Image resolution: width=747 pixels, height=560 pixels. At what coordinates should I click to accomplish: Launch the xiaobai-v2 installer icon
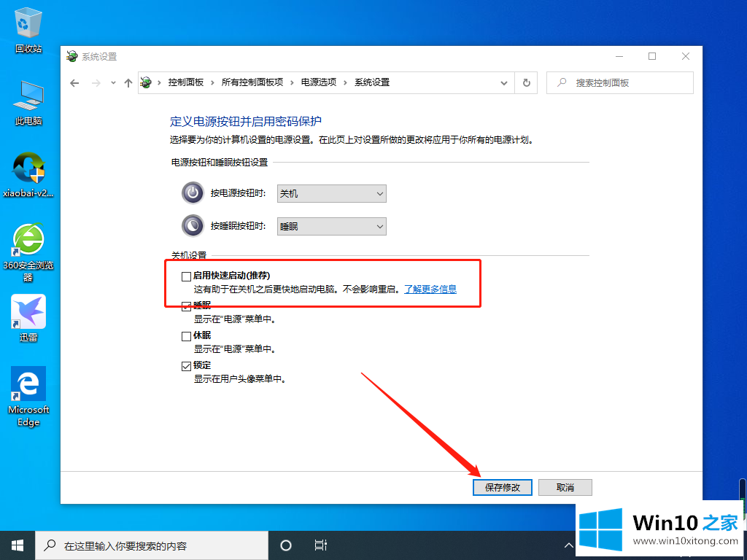tap(28, 175)
